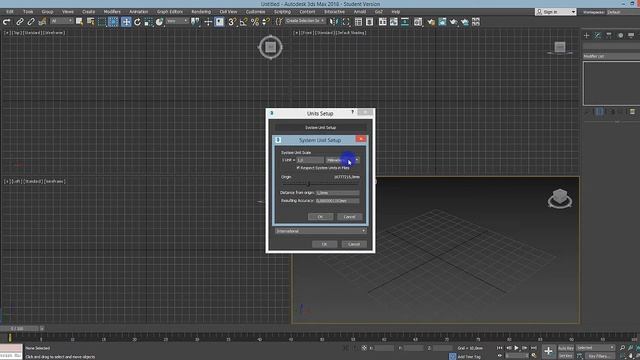Open the 'Selected' key mode dropdown

595,348
